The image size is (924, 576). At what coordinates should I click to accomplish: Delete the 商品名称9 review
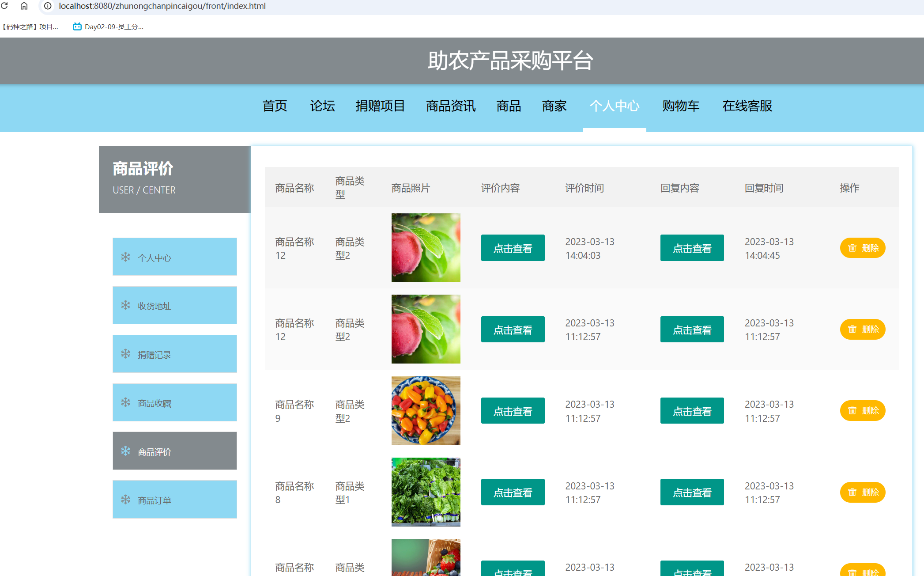(863, 410)
